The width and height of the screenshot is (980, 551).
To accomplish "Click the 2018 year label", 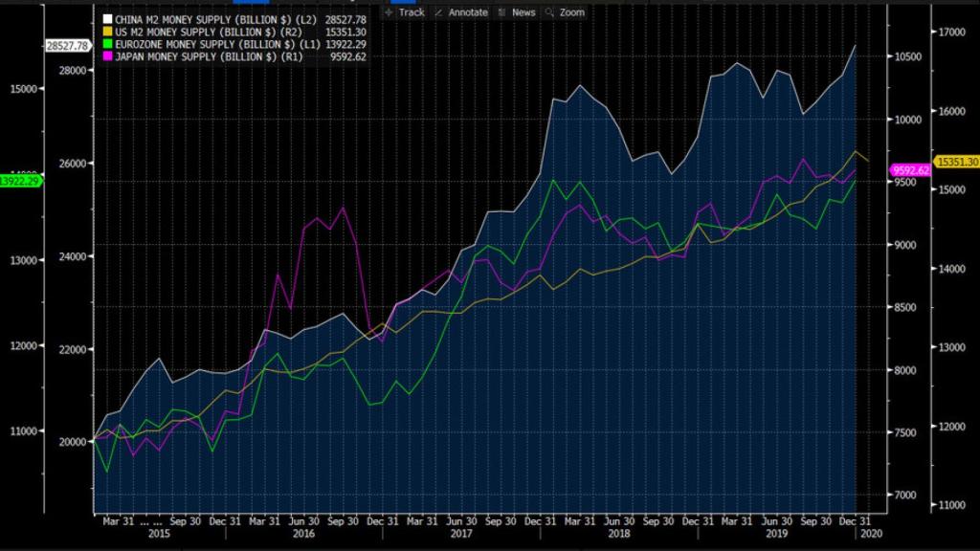I will (619, 534).
